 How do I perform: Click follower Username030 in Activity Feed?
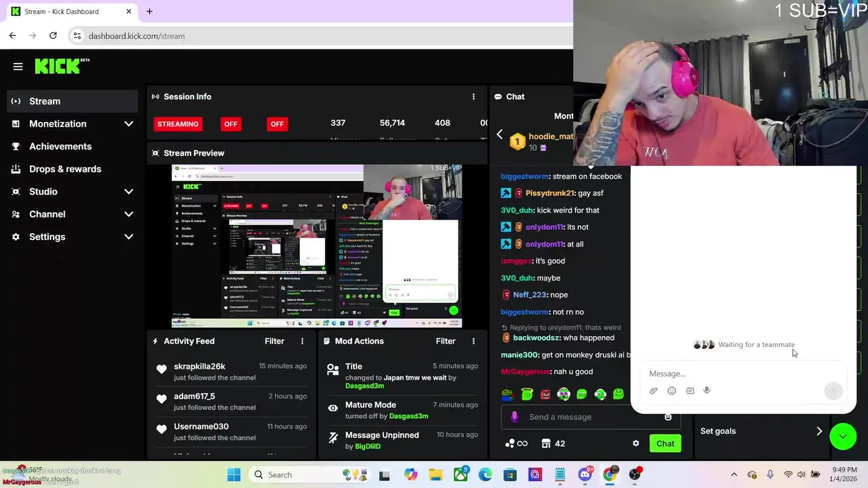pos(201,426)
